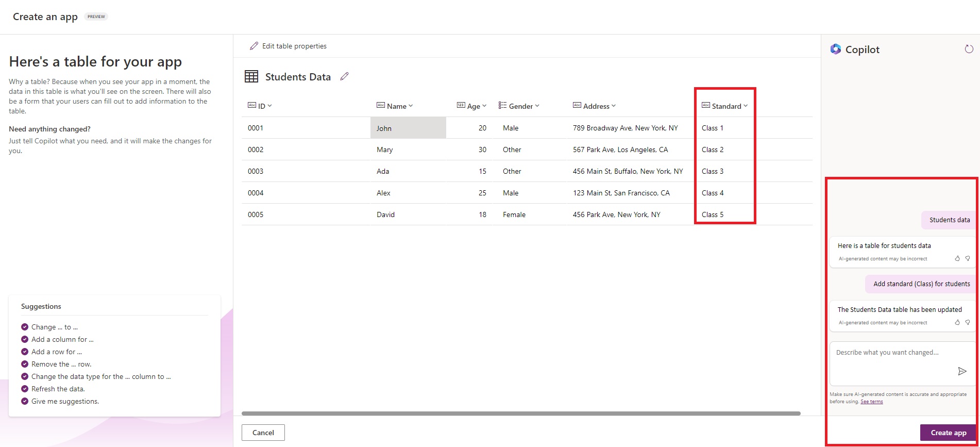
Task: Expand the Name column header menu
Action: point(411,106)
